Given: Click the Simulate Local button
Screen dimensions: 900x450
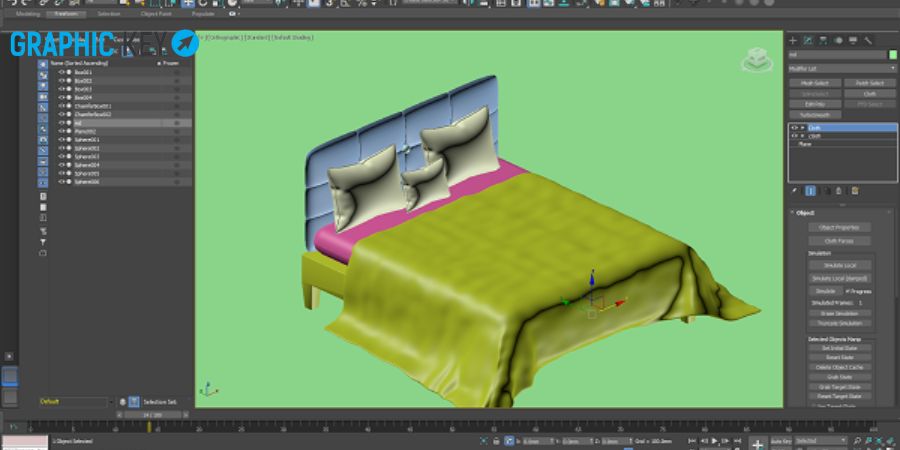Looking at the screenshot, I should point(840,265).
